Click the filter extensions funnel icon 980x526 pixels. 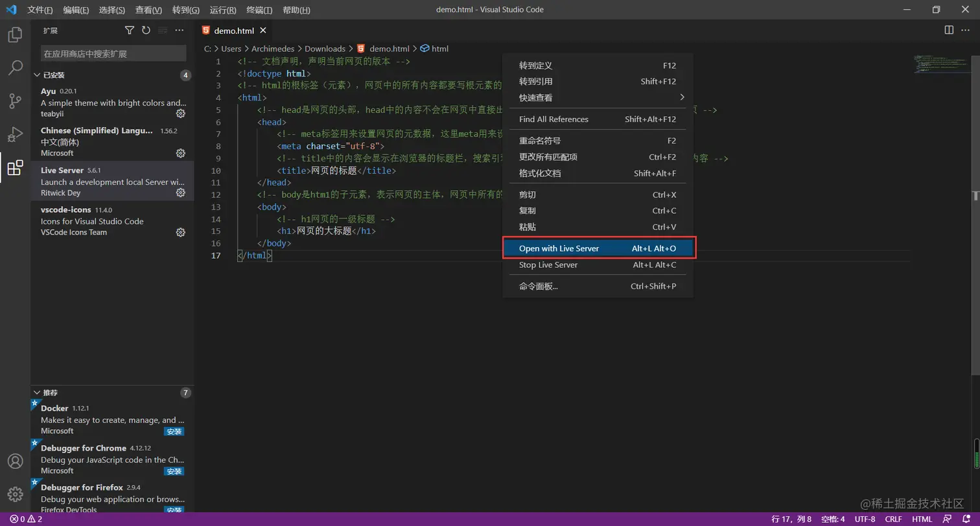point(130,30)
